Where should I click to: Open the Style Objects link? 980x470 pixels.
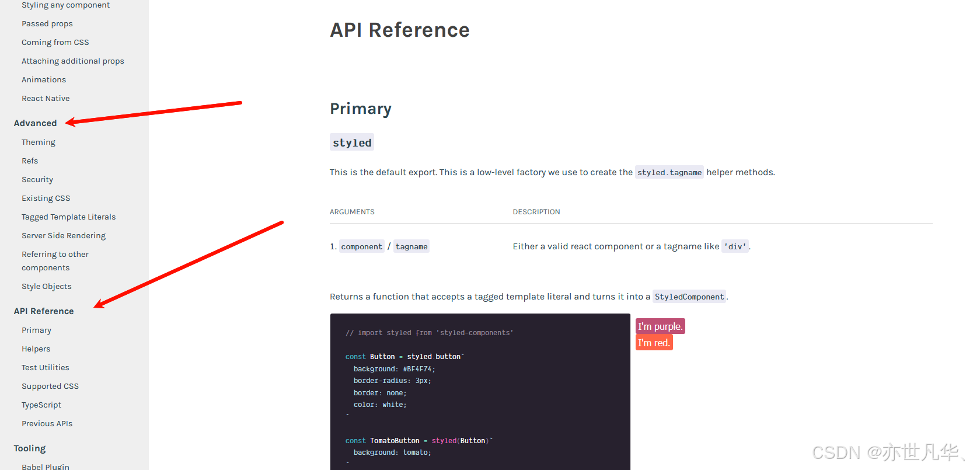tap(47, 287)
